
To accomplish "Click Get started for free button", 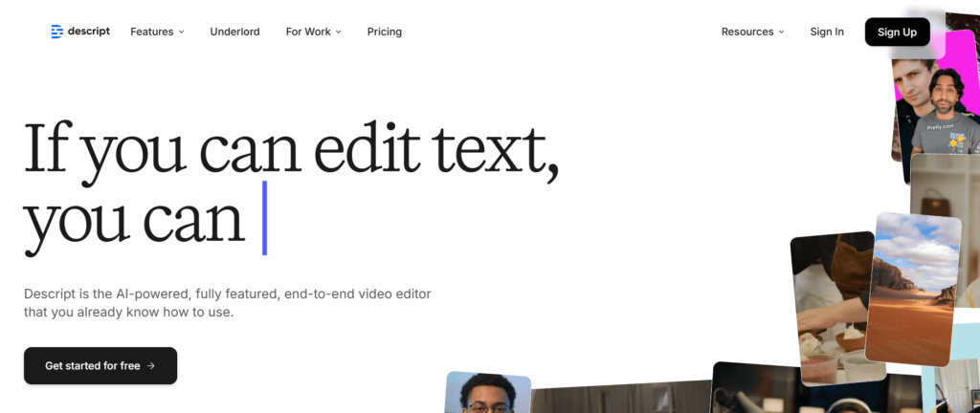I will [x=100, y=365].
